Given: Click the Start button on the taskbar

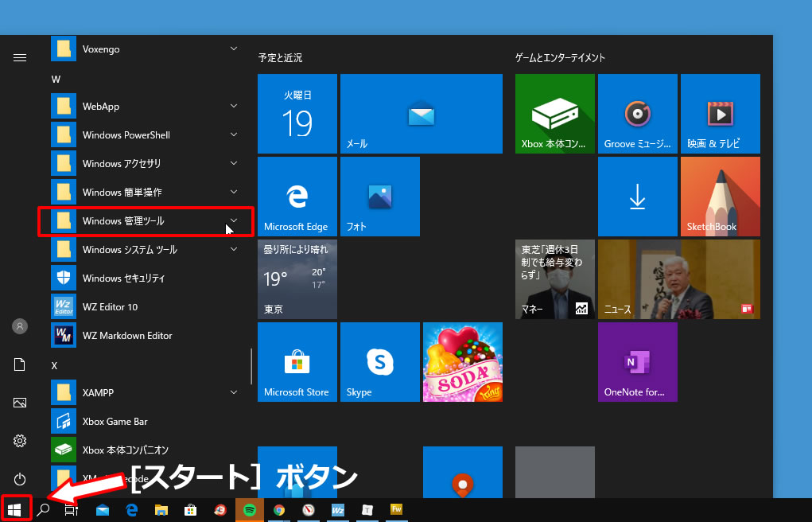Looking at the screenshot, I should 14,510.
